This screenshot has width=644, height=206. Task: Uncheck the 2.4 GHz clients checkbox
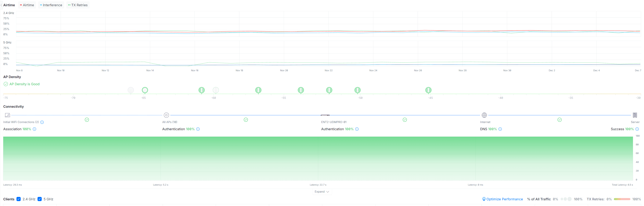(x=19, y=199)
